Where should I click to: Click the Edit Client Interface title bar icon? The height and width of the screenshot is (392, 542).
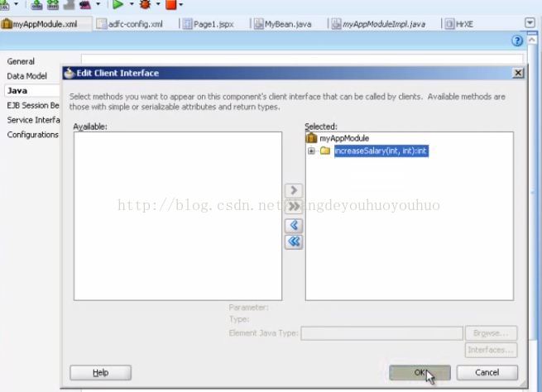(x=70, y=73)
